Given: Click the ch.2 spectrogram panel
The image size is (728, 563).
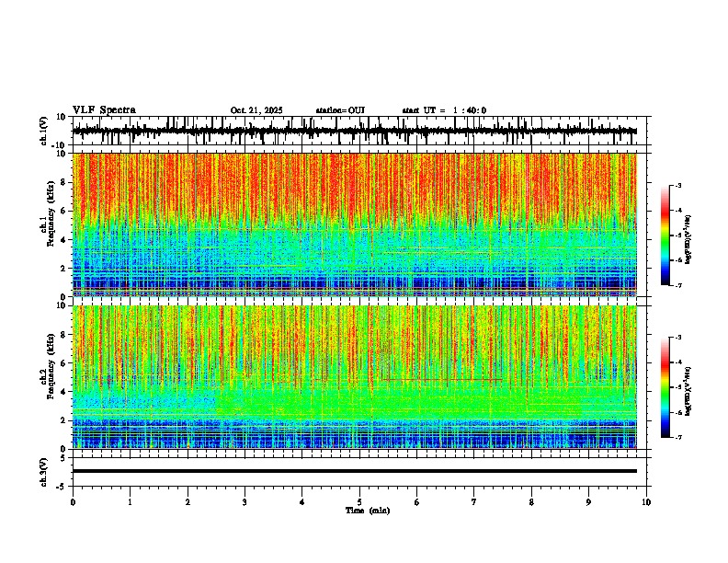Looking at the screenshot, I should coord(354,377).
